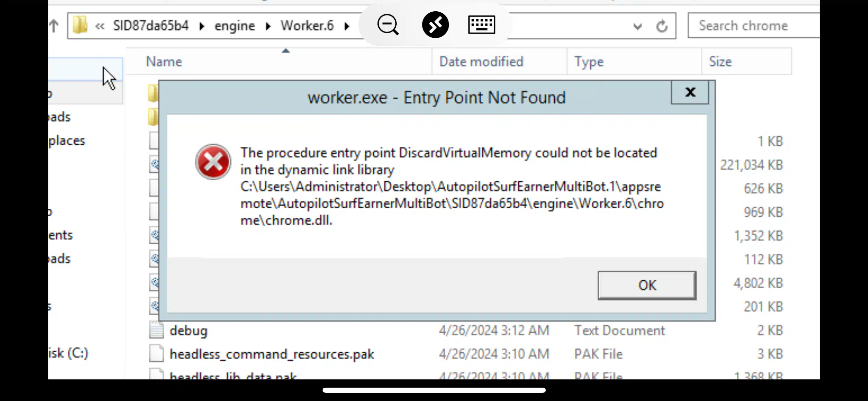Tap the zoom out magnifier icon

388,25
